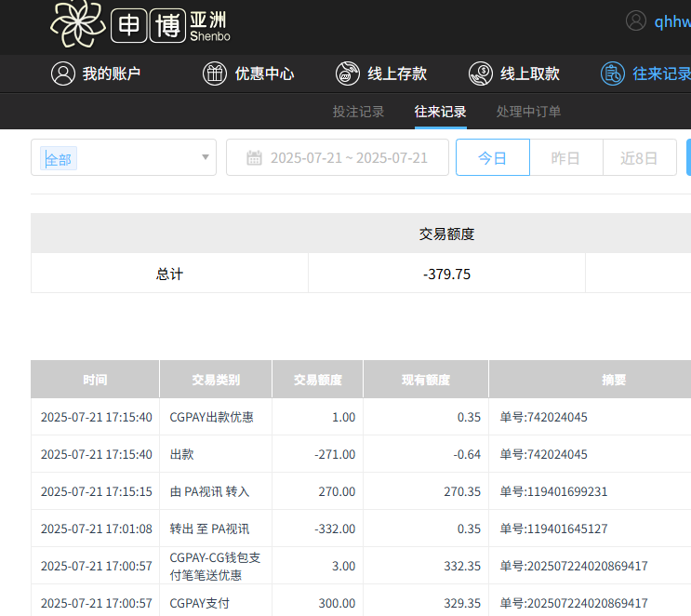
Task: Switch to 投注记录 tab
Action: click(x=358, y=112)
